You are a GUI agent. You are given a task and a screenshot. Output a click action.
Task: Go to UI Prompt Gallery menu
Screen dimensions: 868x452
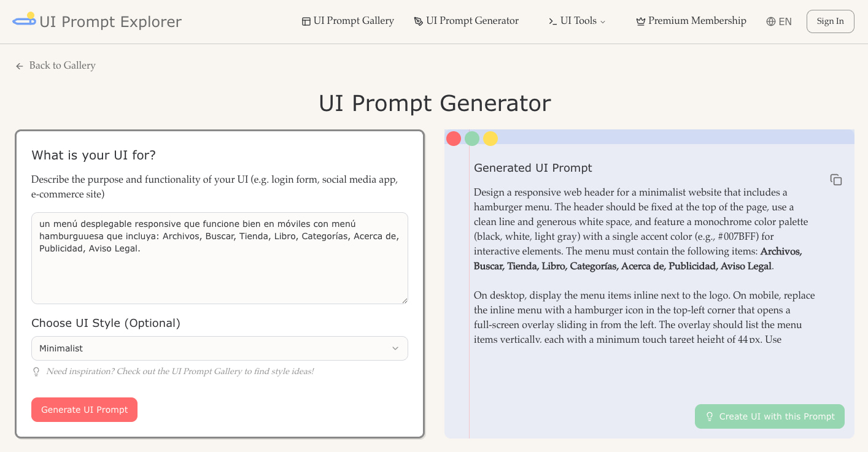click(x=347, y=21)
